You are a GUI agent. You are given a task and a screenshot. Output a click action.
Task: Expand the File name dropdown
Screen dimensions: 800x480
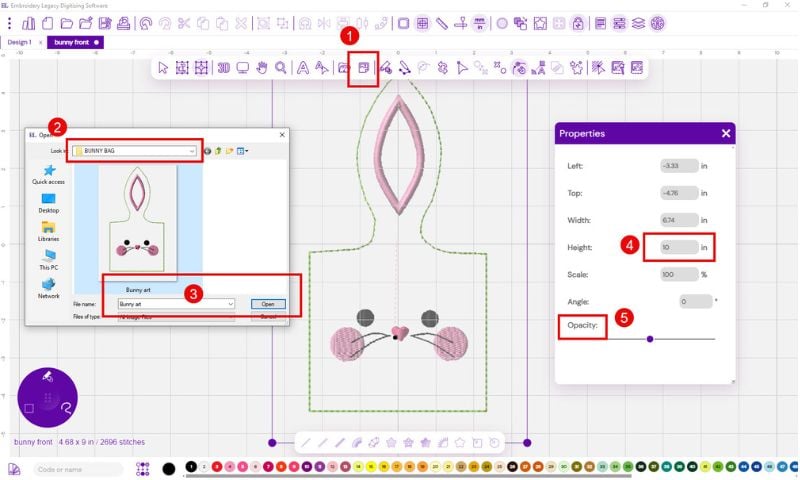coord(230,304)
